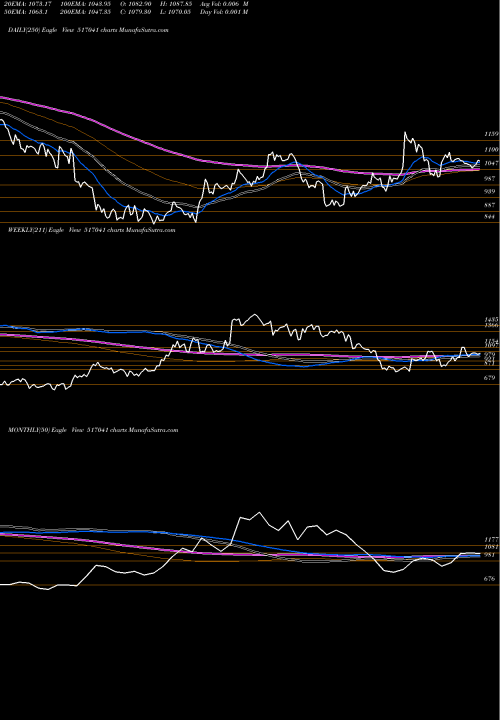
Task: Click the 1435 price label on weekly chart
Action: click(491, 319)
